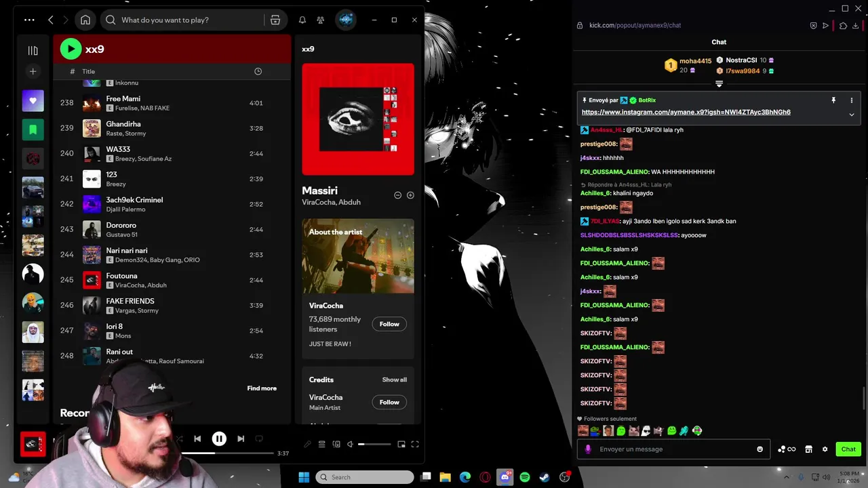
Task: Open Windows Start menu
Action: click(304, 477)
